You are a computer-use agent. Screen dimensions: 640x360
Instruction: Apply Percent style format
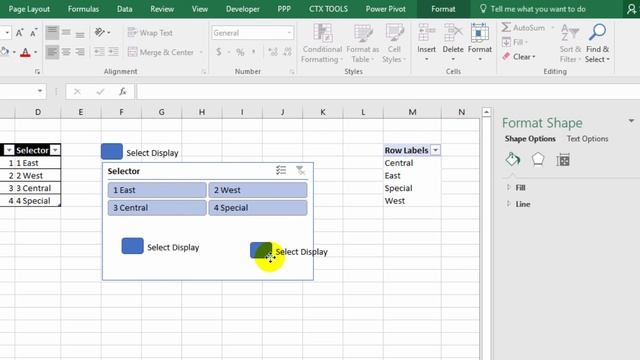tap(240, 52)
